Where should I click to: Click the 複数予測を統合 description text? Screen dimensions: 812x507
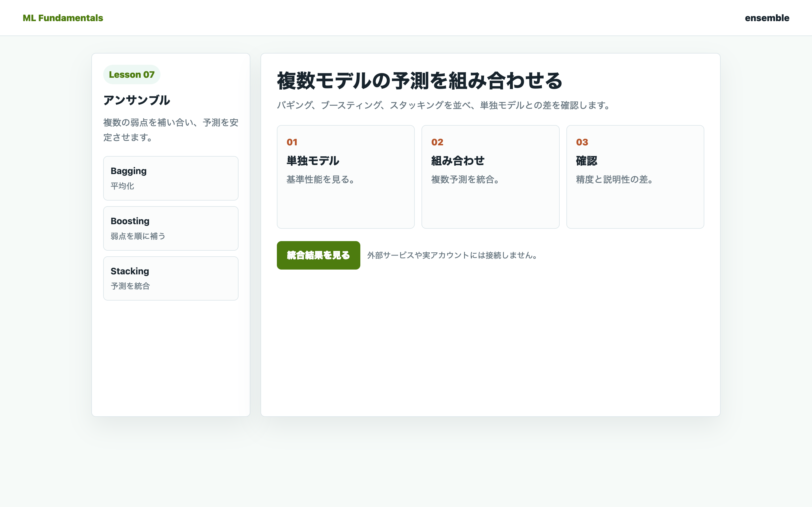[465, 179]
